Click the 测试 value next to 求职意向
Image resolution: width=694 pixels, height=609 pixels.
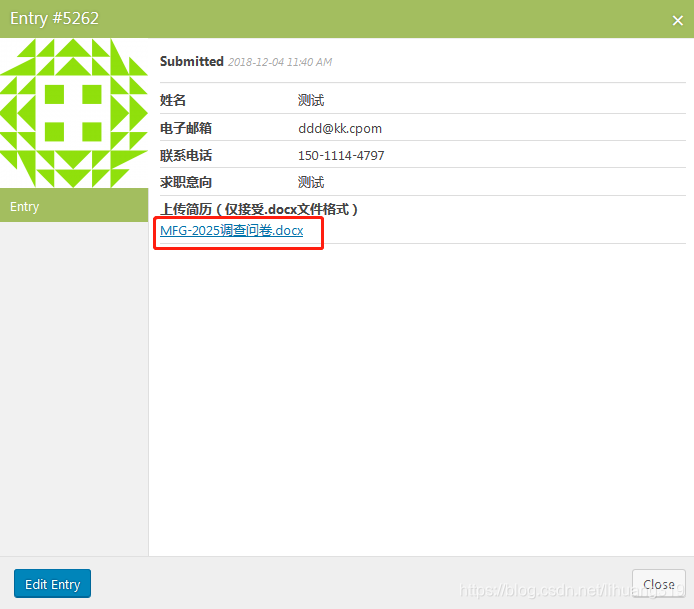pos(311,182)
